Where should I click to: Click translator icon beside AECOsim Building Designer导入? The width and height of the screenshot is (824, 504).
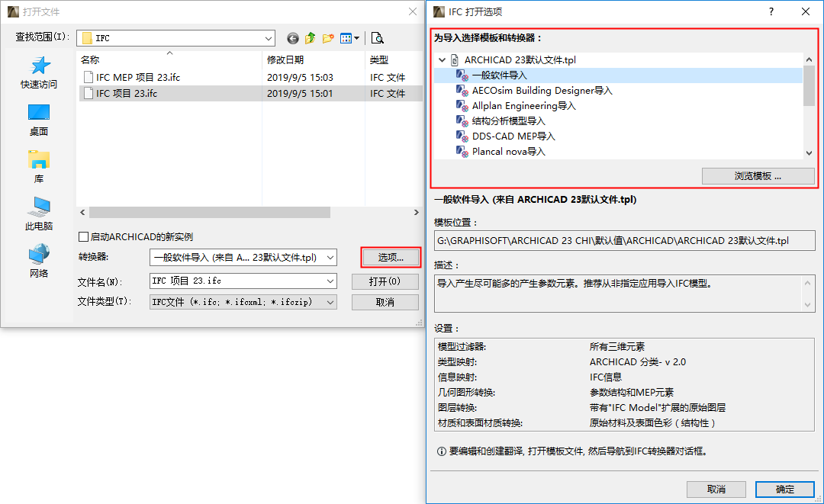coord(462,91)
